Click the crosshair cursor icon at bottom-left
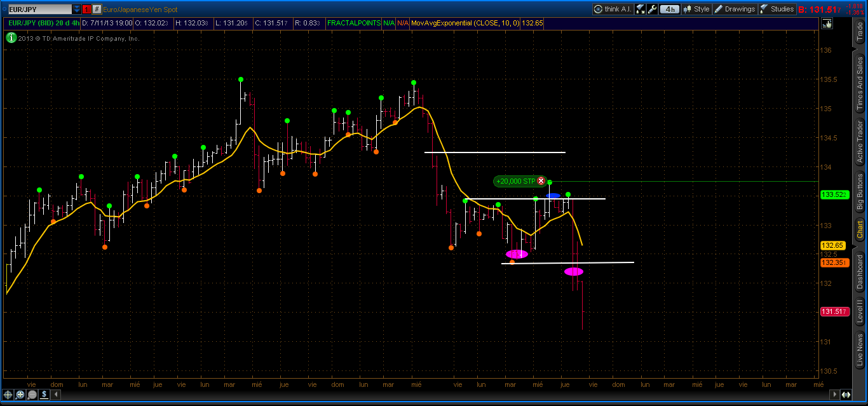The image size is (868, 406). 8,395
